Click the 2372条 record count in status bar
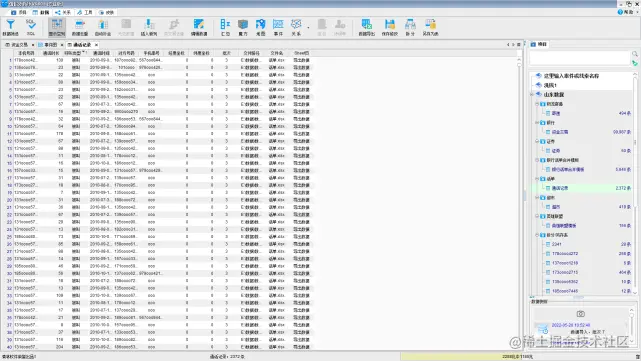 pyautogui.click(x=227, y=357)
